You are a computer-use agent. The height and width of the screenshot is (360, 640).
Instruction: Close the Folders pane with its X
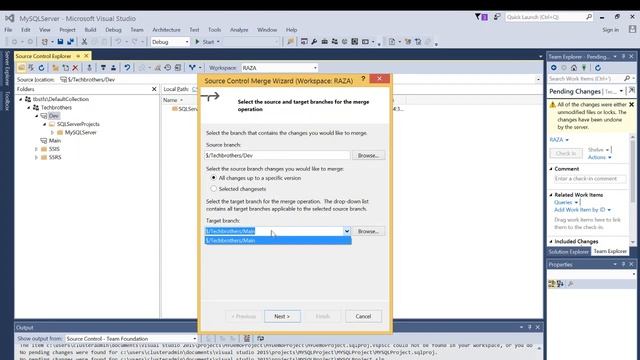tap(154, 89)
